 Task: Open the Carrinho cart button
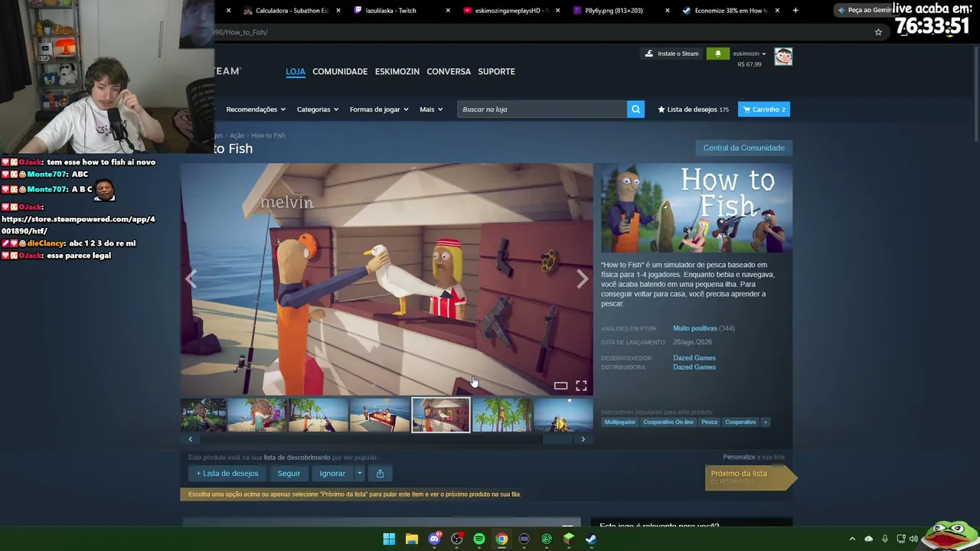763,109
